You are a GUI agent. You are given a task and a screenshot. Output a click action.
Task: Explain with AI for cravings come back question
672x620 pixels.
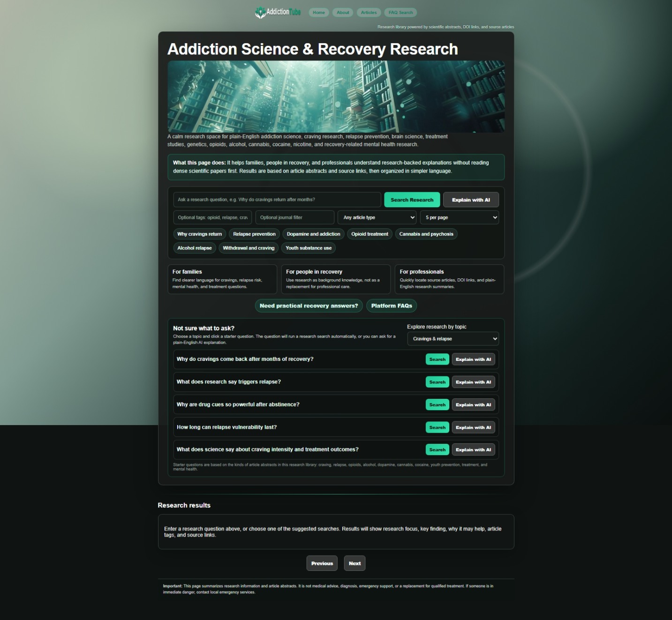(473, 359)
